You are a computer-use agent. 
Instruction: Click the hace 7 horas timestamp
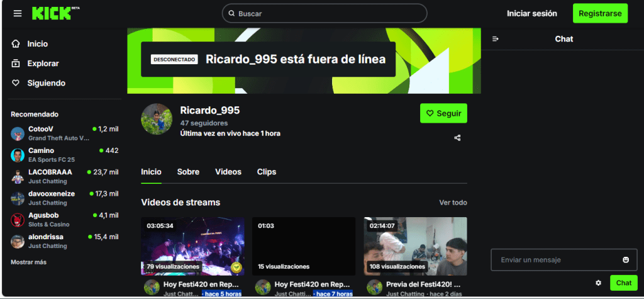point(333,294)
